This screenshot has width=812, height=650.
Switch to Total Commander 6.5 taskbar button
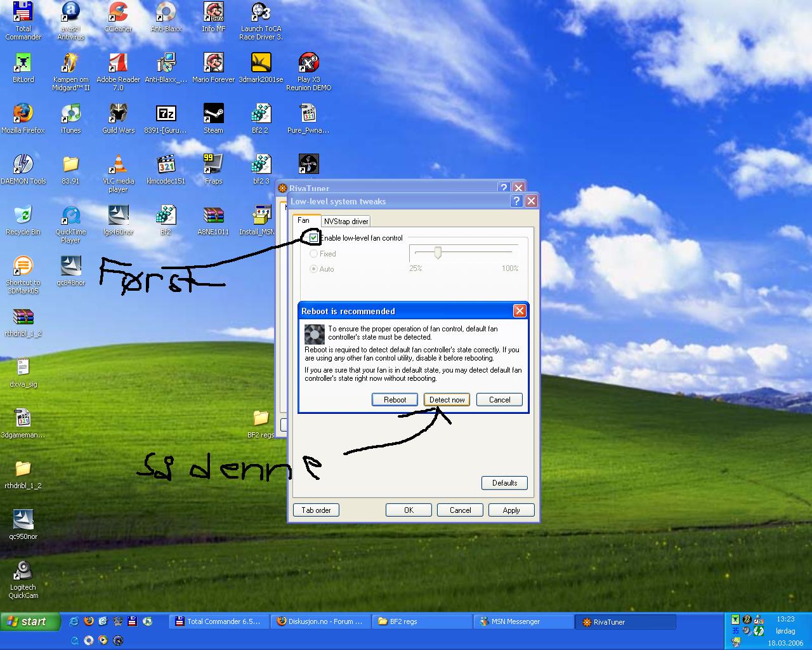click(x=219, y=622)
